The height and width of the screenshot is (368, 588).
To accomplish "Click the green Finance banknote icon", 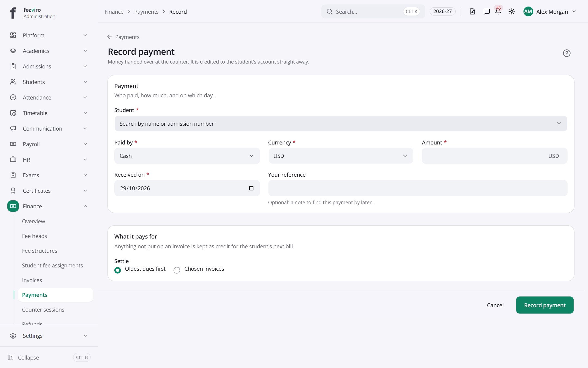I will (13, 206).
